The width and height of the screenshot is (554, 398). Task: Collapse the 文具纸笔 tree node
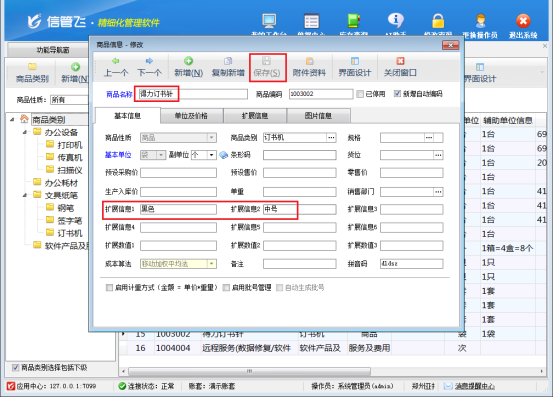tap(25, 195)
